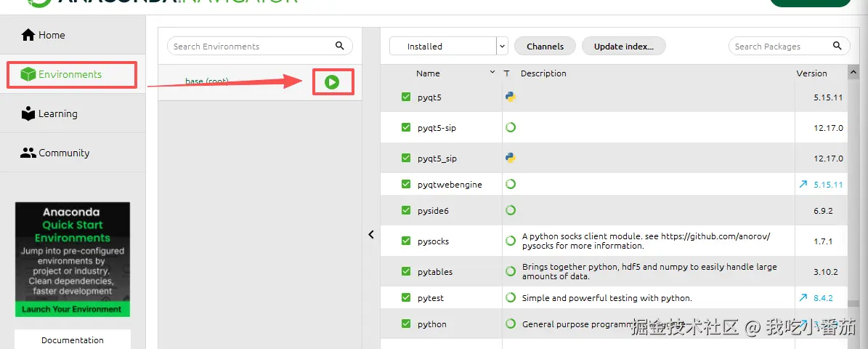
Task: Toggle the pyside6 package checkbox
Action: click(x=406, y=210)
